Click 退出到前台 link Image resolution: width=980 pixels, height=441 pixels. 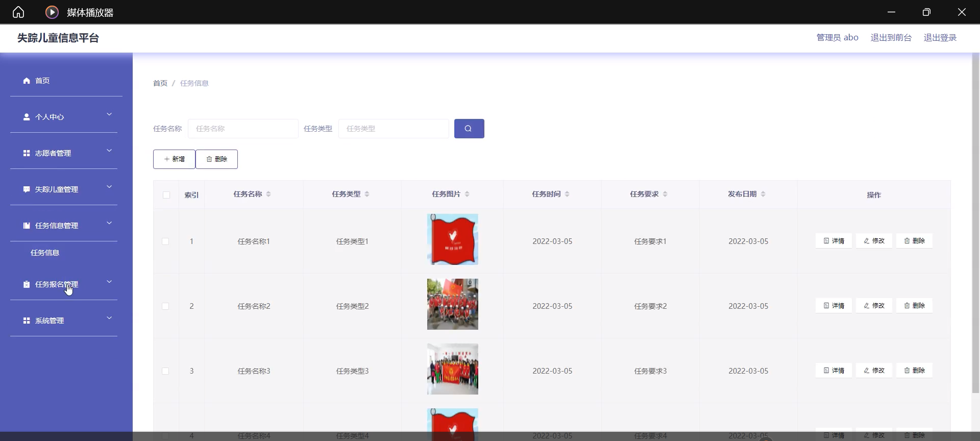(891, 38)
